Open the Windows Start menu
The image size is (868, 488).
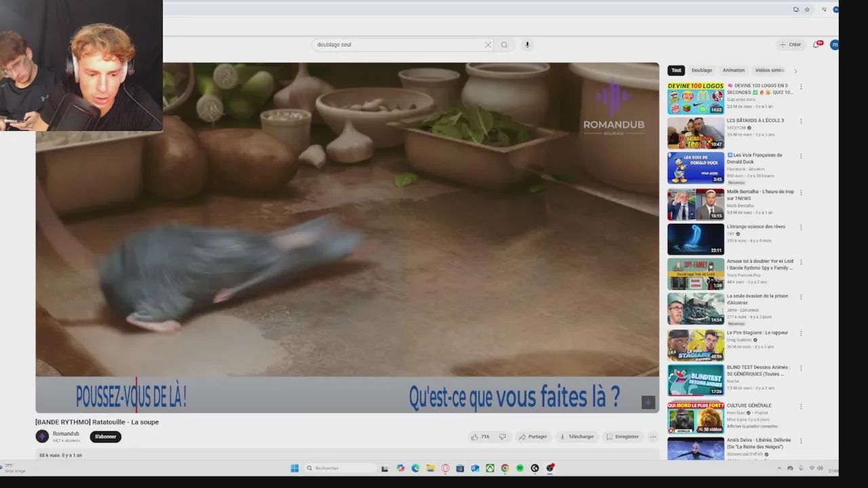294,468
